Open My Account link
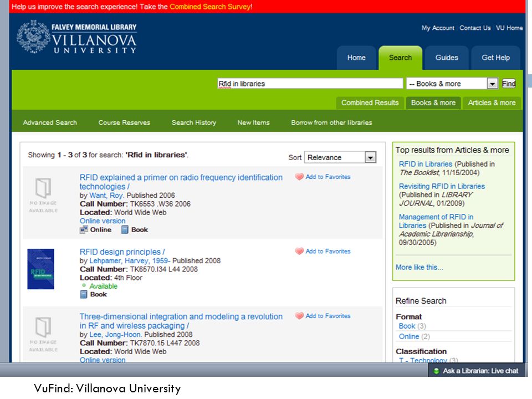The height and width of the screenshot is (399, 532). point(438,28)
